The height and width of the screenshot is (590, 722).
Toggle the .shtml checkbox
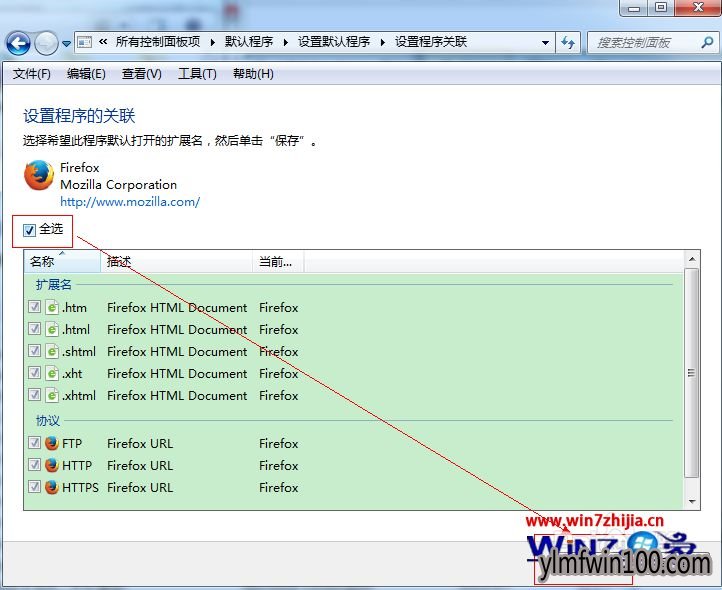point(34,351)
